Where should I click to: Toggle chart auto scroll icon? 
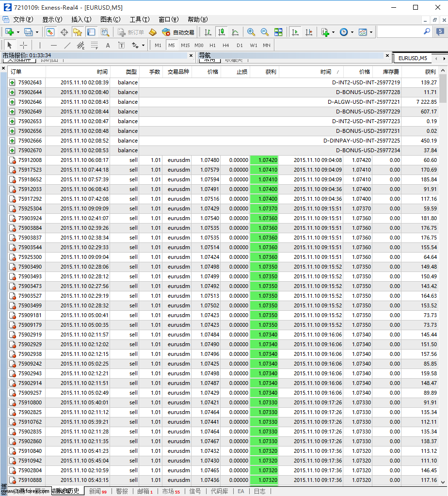[x=295, y=32]
